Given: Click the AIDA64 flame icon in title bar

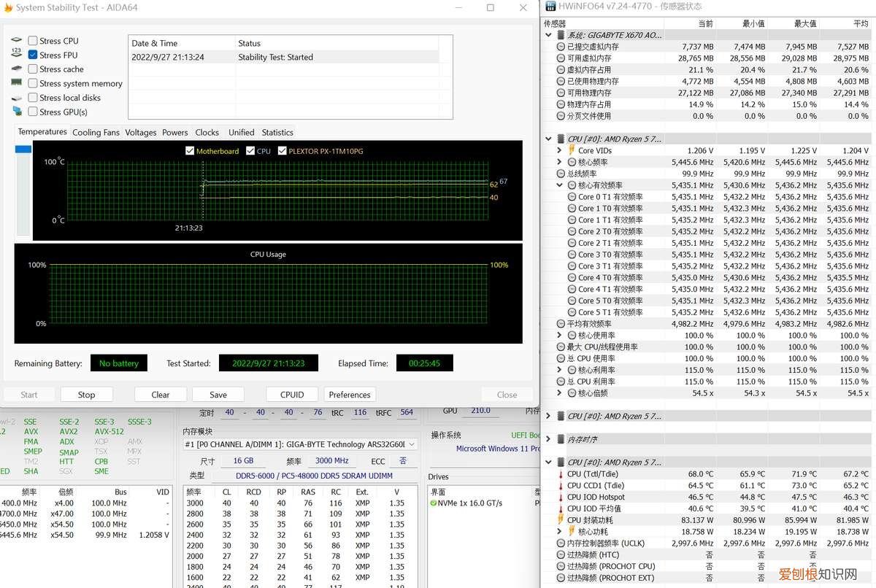Looking at the screenshot, I should click(8, 8).
